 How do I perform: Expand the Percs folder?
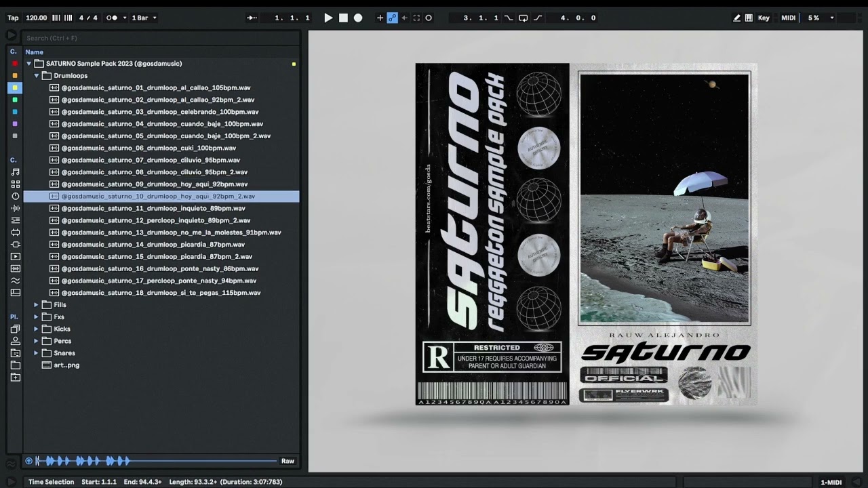pyautogui.click(x=37, y=341)
